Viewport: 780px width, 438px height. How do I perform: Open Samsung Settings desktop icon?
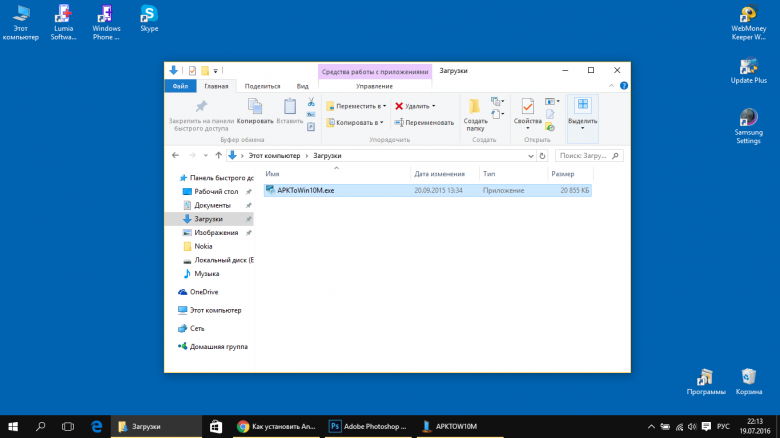point(748,126)
